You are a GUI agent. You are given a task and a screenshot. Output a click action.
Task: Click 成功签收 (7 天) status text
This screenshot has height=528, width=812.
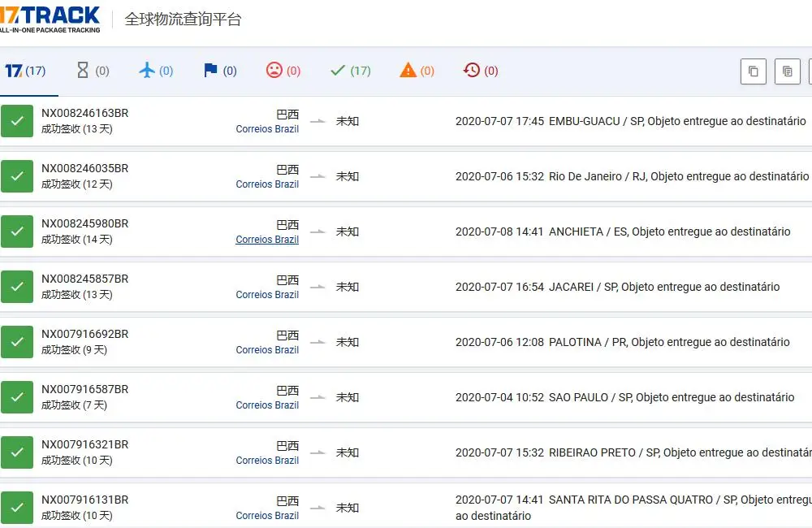74,405
